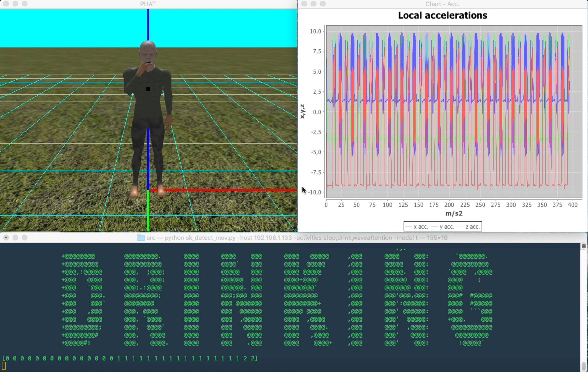Click the 200 tick on horizontal axis
This screenshot has width=588, height=372.
click(449, 205)
